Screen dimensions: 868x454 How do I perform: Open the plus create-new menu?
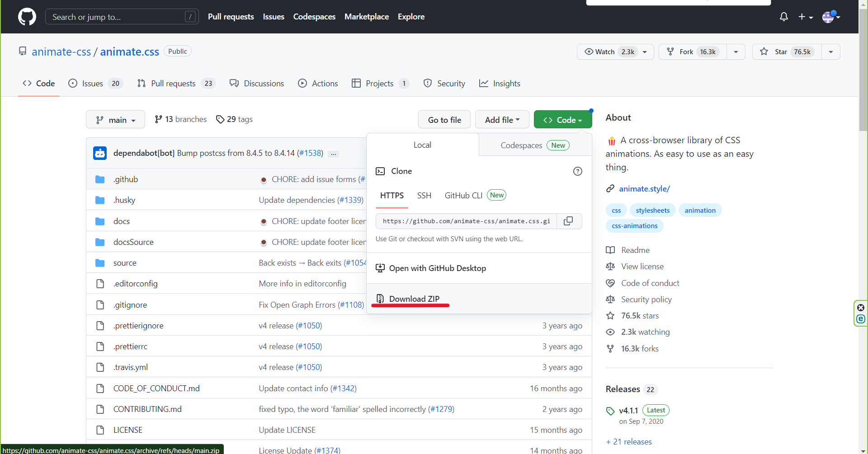point(806,17)
